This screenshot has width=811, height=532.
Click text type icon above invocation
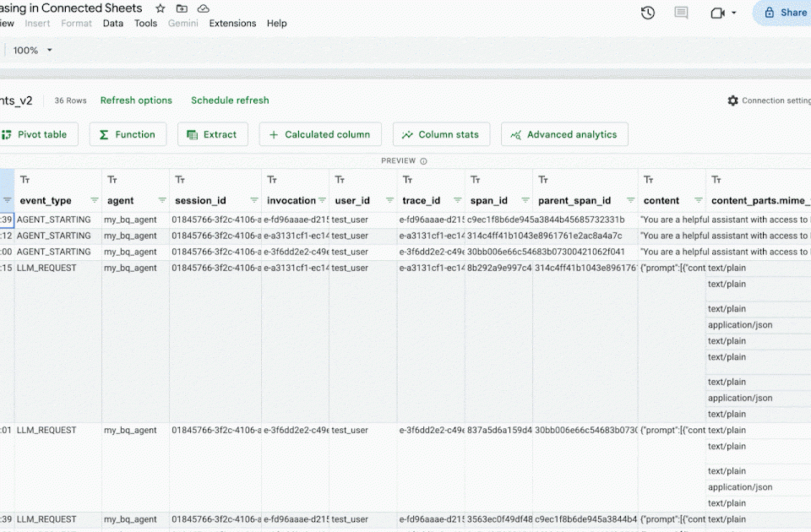click(x=272, y=179)
